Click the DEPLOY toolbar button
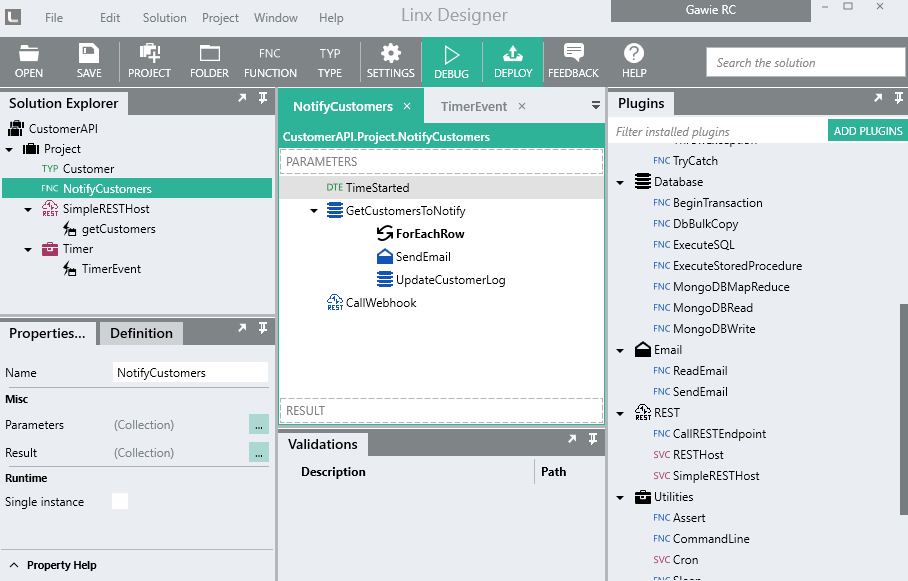908x581 pixels. 513,62
